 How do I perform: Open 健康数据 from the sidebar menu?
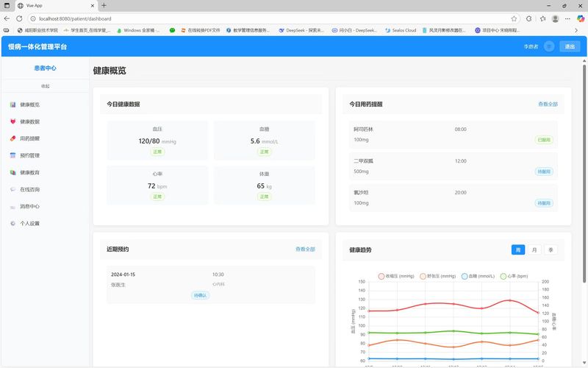[29, 121]
